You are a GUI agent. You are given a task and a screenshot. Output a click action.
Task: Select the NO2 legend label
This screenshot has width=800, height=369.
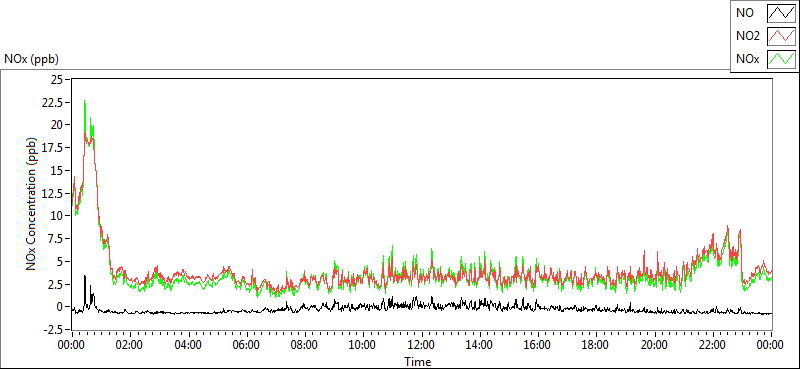pyautogui.click(x=747, y=36)
